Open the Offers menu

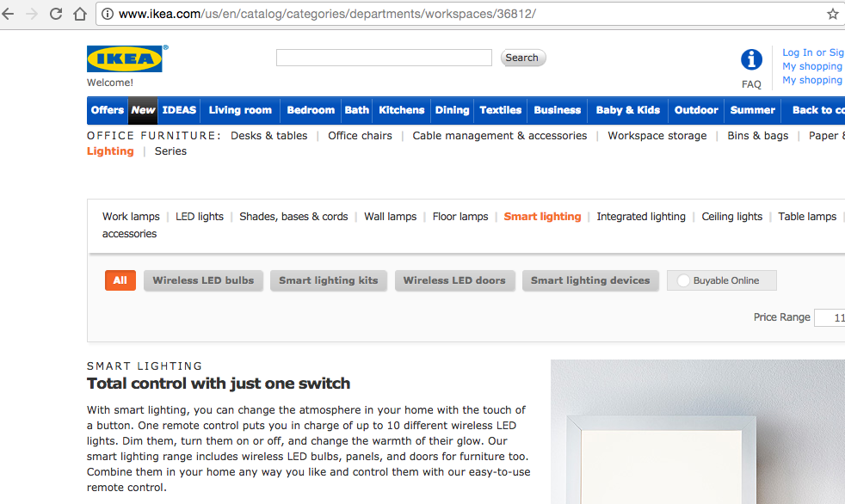click(x=108, y=110)
